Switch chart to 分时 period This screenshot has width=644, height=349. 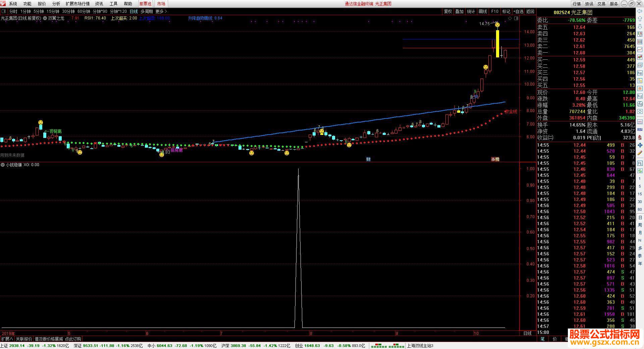13,11
